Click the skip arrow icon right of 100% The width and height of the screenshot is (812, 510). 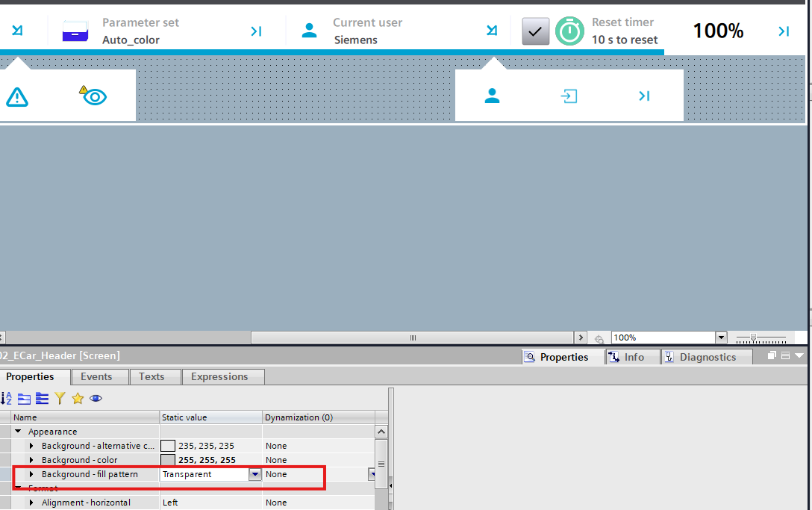pos(784,31)
